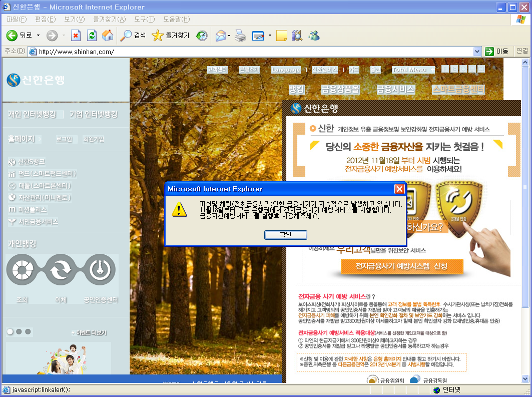Print the page with the printer icon
532x397 pixels.
click(x=240, y=35)
